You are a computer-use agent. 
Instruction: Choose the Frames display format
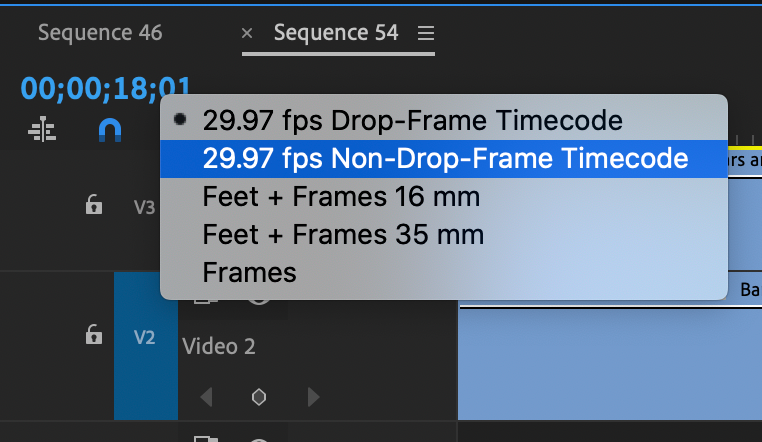pos(249,272)
